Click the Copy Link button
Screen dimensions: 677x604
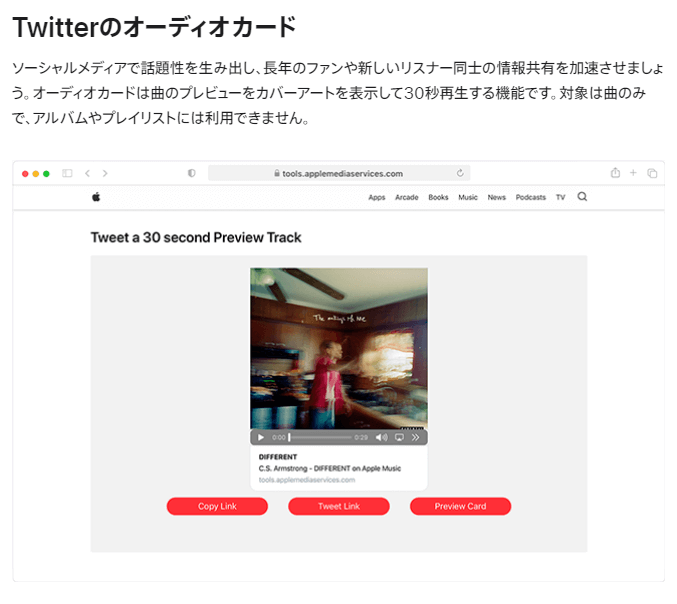click(217, 506)
